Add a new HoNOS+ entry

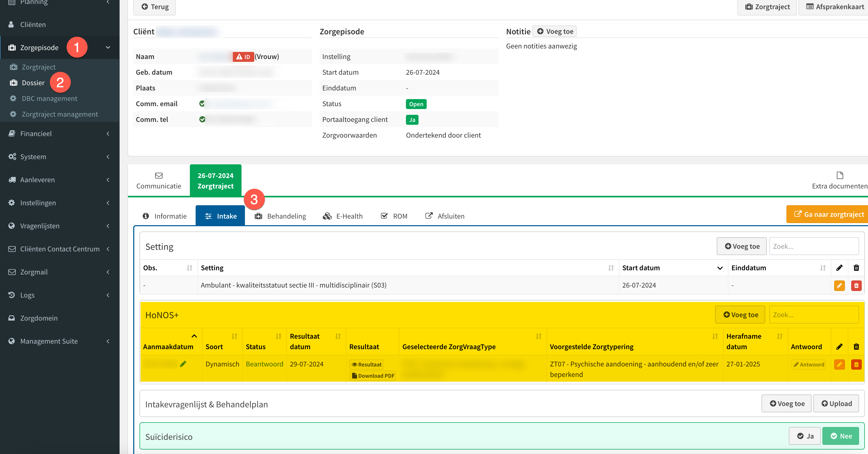pyautogui.click(x=741, y=315)
